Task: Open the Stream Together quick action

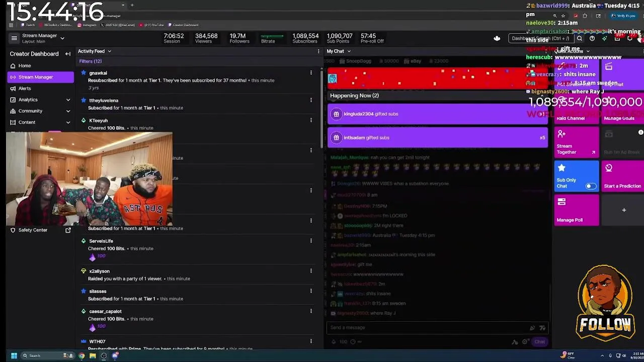Action: tap(577, 142)
